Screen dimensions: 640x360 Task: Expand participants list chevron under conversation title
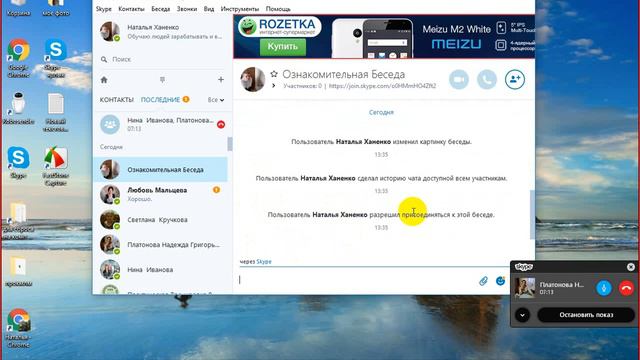pyautogui.click(x=273, y=86)
